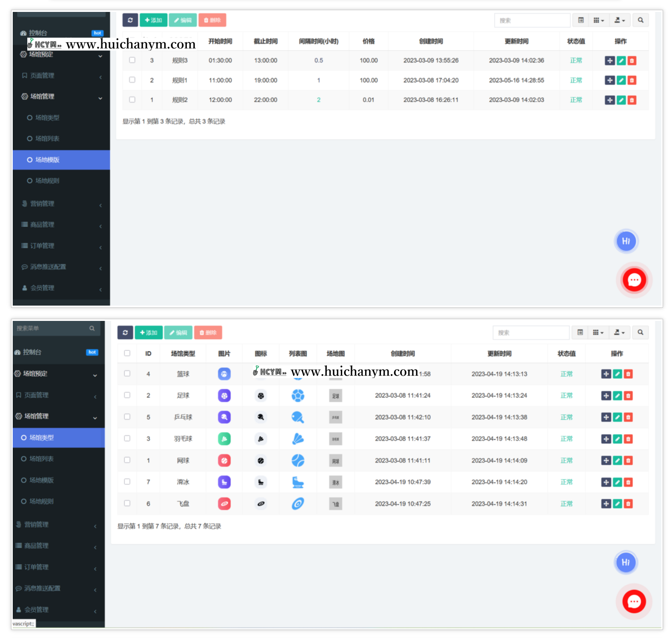Click the red delete icon in 规则3 row
The image size is (672, 638).
pyautogui.click(x=632, y=61)
